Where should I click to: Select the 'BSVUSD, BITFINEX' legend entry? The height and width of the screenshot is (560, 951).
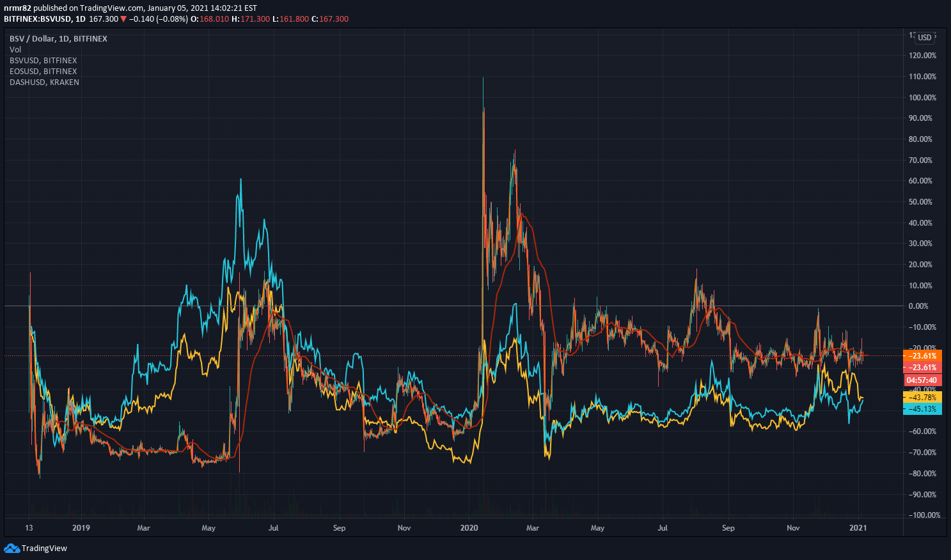[x=43, y=61]
